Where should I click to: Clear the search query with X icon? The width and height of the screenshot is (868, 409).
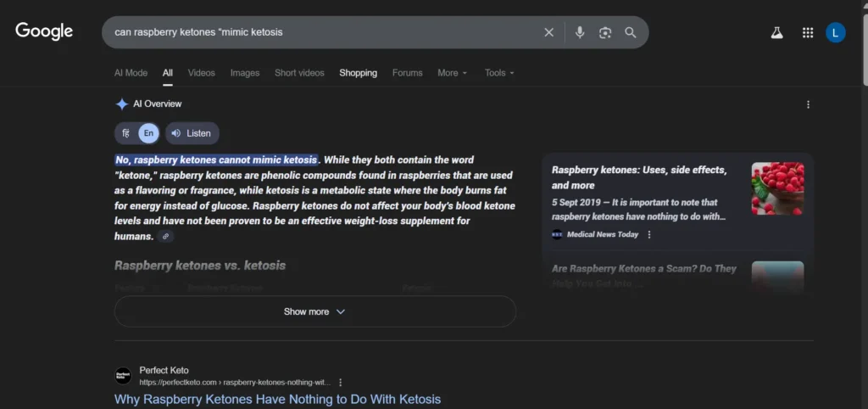548,32
